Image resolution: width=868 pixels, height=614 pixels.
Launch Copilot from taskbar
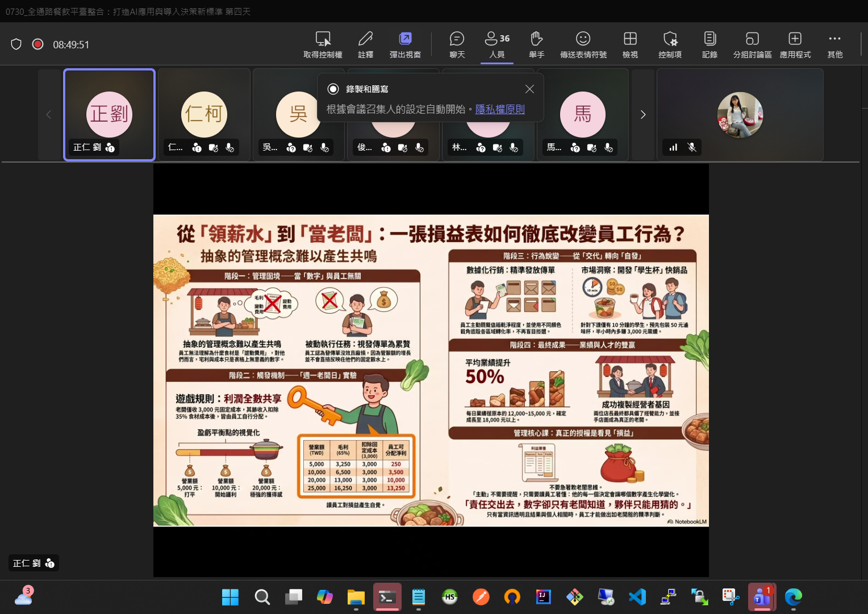click(x=324, y=597)
